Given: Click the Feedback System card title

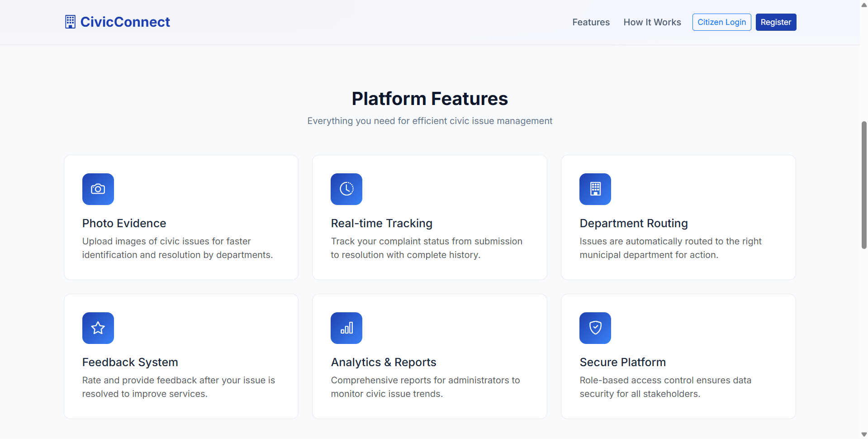Looking at the screenshot, I should [130, 362].
